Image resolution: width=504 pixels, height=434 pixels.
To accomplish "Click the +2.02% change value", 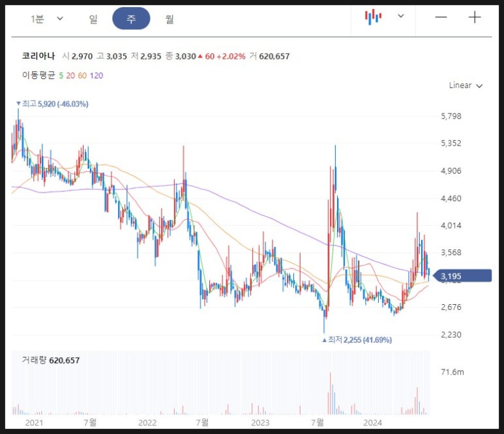I will [x=231, y=56].
